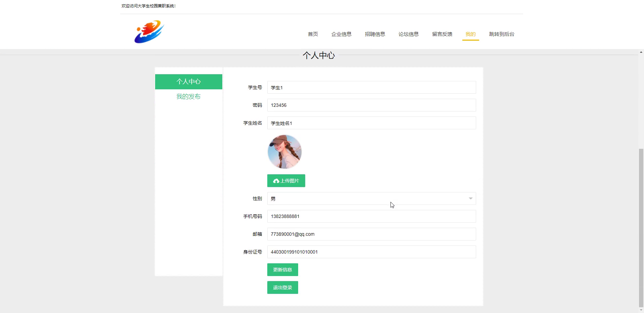Click the 上传图片 button

click(286, 181)
